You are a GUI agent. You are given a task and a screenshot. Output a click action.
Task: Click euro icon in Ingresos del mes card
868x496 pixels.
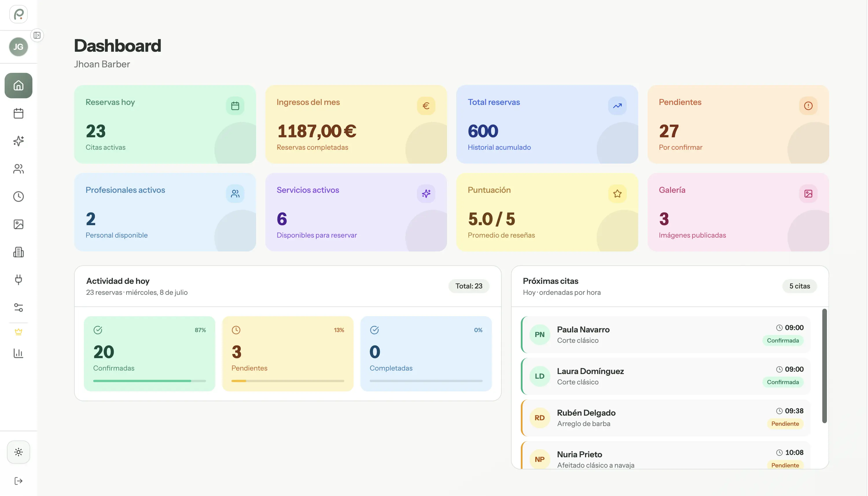coord(426,106)
